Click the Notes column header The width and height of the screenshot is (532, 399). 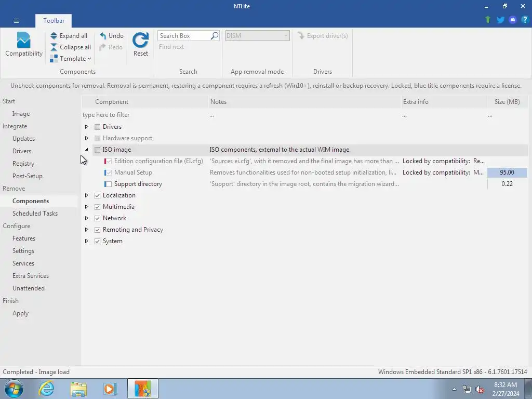tap(304, 102)
